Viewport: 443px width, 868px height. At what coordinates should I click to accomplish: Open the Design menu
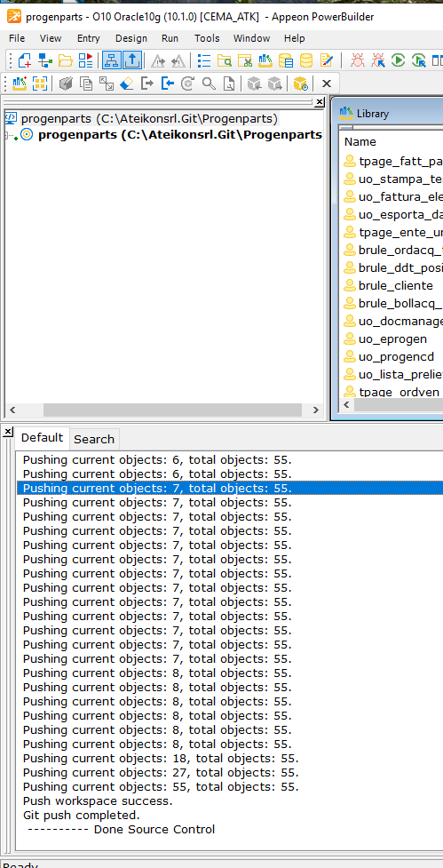(x=131, y=38)
